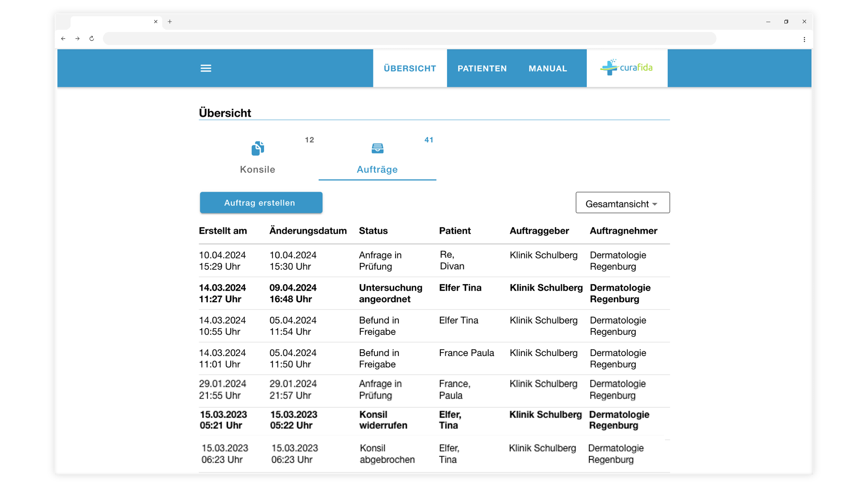The width and height of the screenshot is (868, 488).
Task: Open the order for patient Re, Divan
Action: 452,260
